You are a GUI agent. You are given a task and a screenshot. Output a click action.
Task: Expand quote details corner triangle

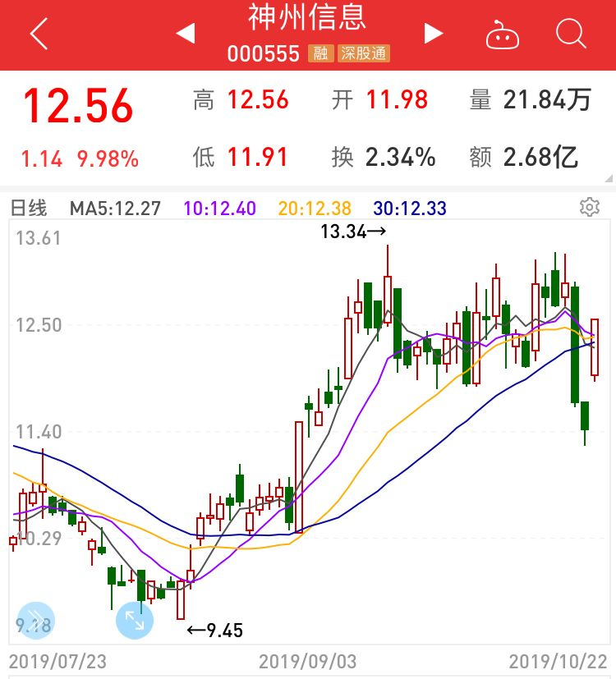tap(609, 178)
